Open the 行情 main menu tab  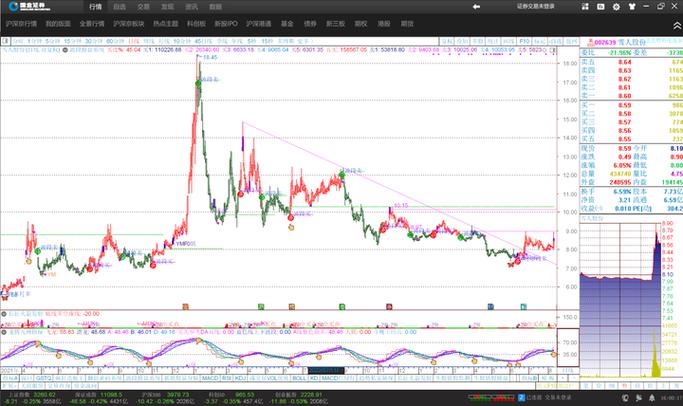[95, 7]
